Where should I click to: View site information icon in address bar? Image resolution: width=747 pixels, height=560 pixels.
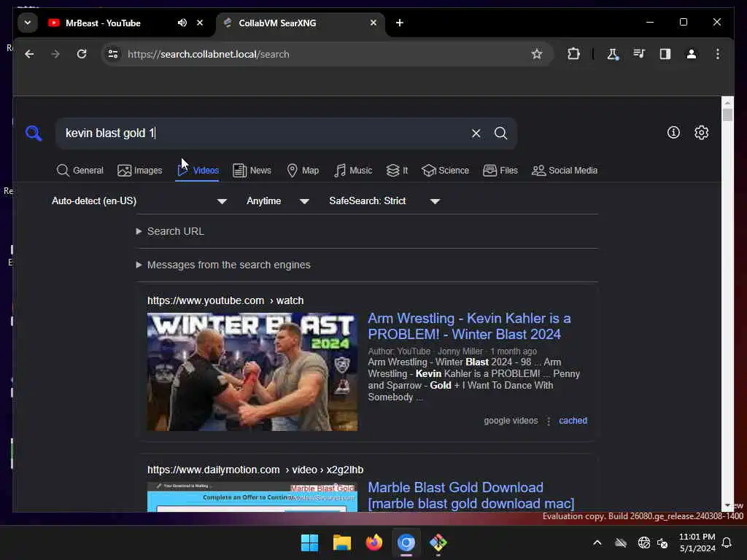pyautogui.click(x=113, y=54)
